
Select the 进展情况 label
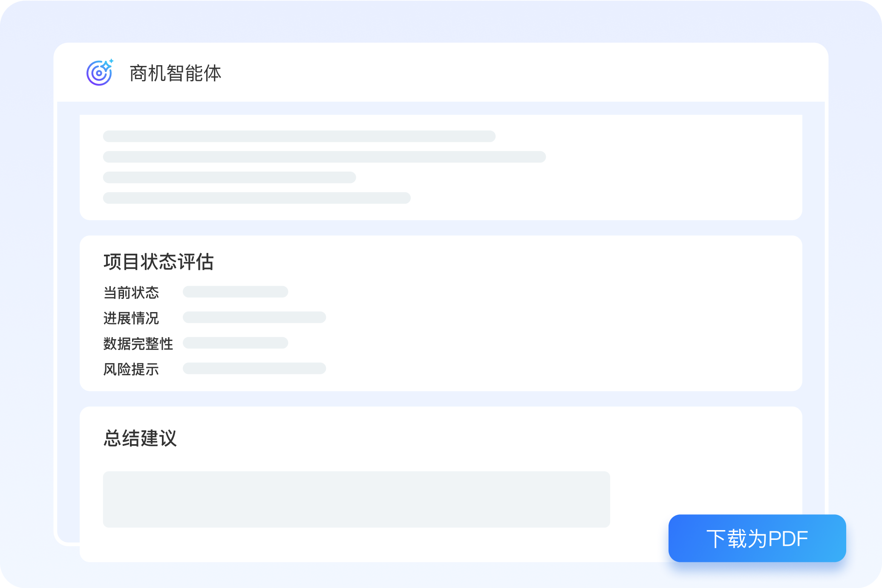coord(131,318)
